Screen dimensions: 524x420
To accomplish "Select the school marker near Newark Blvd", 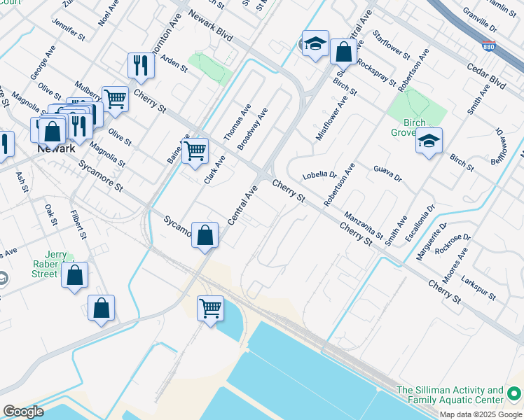I will pos(315,45).
